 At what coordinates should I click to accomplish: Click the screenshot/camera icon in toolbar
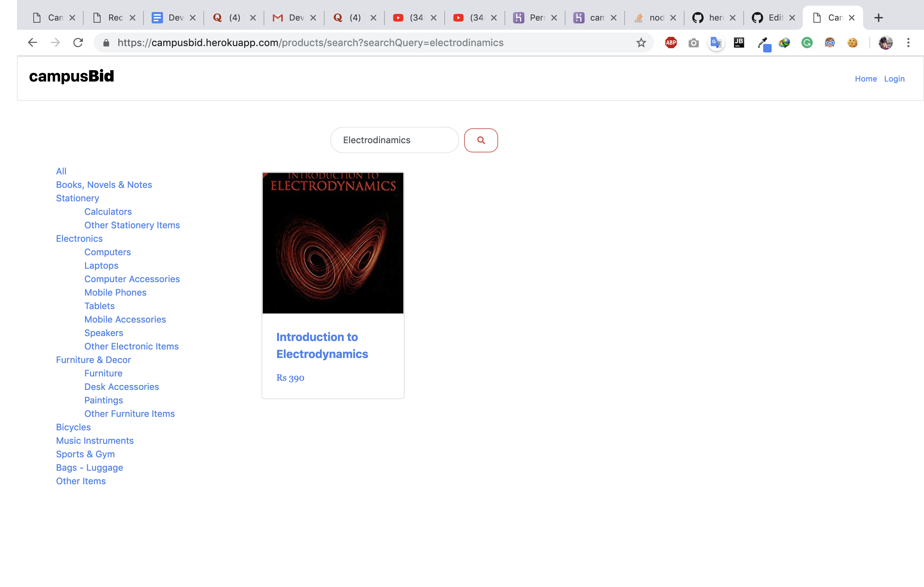tap(692, 43)
